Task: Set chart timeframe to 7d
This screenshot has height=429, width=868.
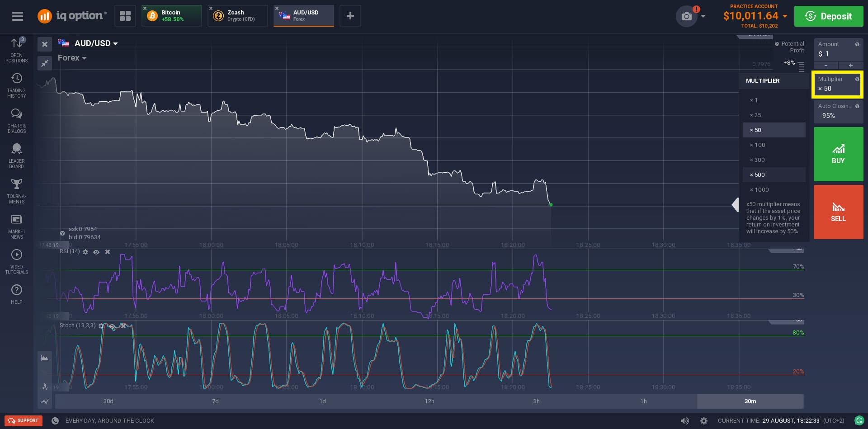Action: 216,401
